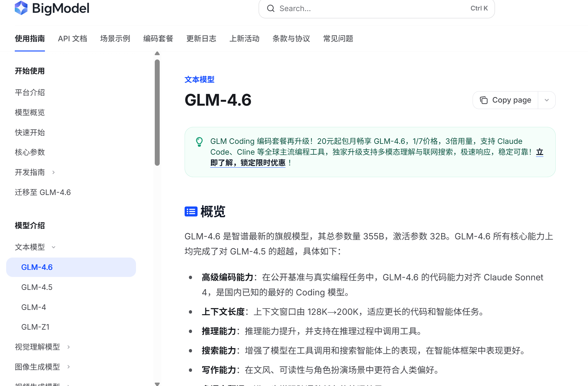Select GLM-4 in the sidebar
The image size is (588, 386).
pos(34,307)
